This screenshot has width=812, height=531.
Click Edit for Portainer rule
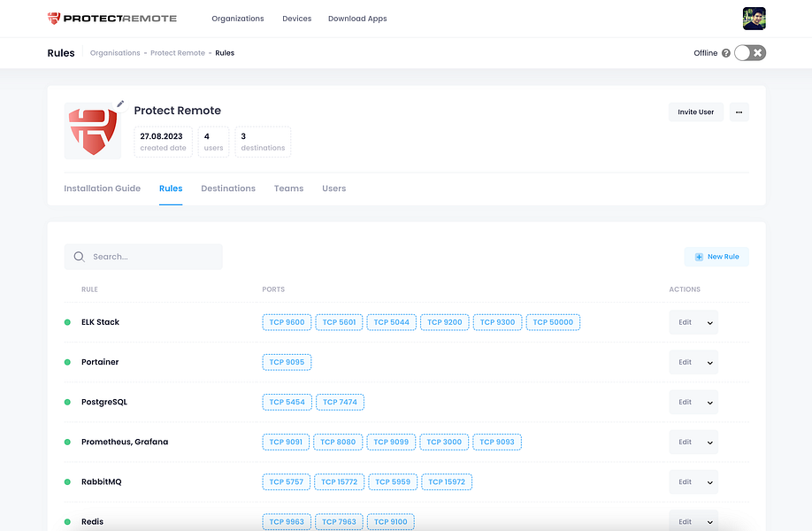coord(686,362)
